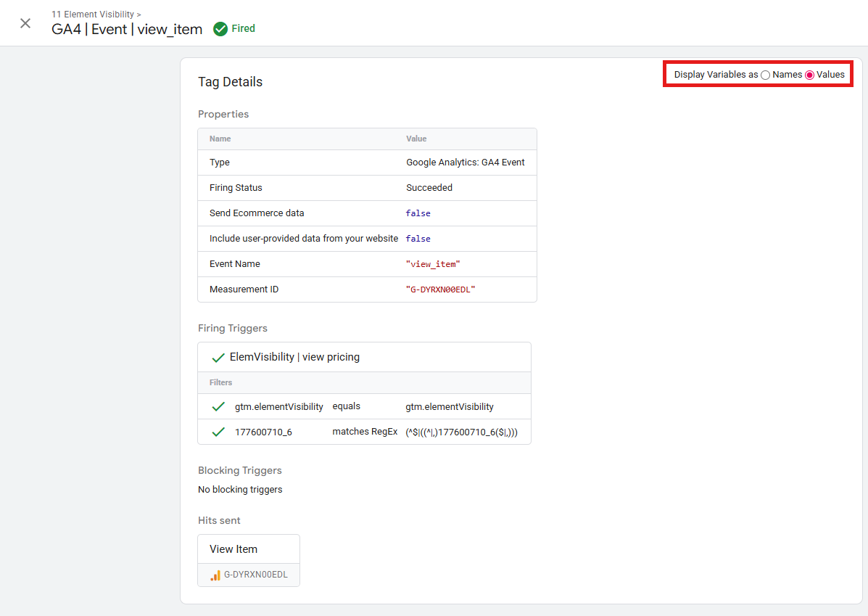
Task: Click the Google Analytics bar chart icon
Action: coord(215,575)
